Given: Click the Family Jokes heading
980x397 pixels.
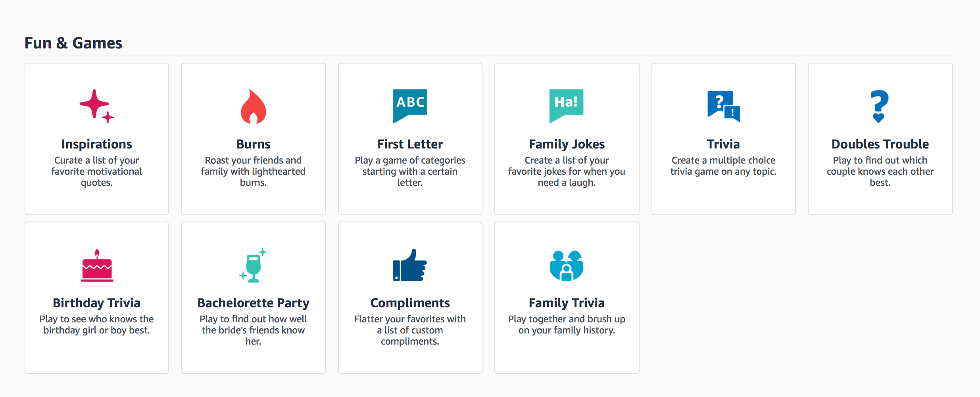Looking at the screenshot, I should 567,144.
